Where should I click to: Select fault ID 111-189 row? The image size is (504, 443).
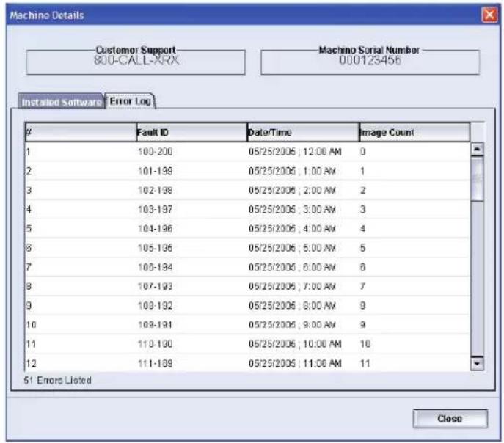pos(247,363)
